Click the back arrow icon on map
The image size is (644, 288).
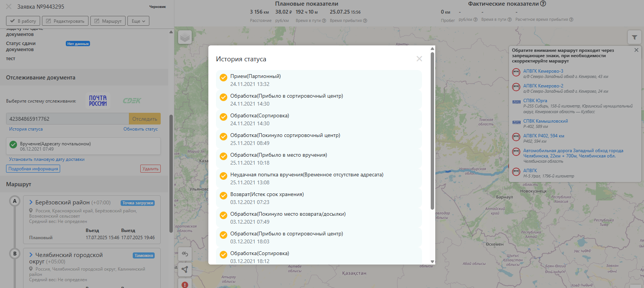tap(185, 254)
